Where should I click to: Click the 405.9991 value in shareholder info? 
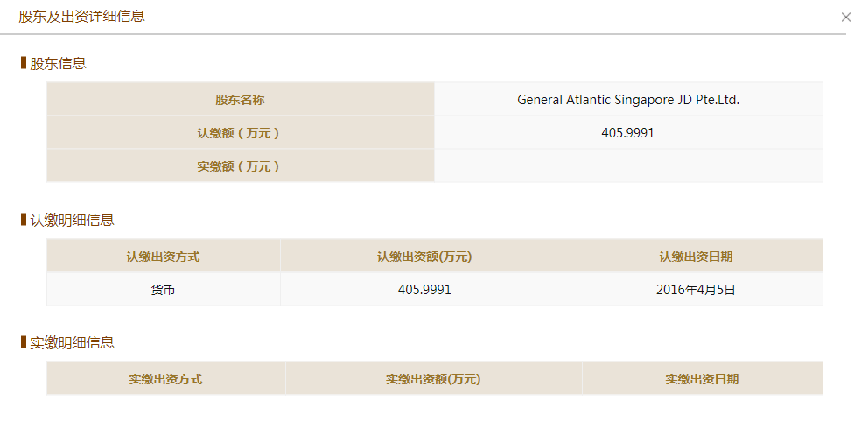[628, 132]
